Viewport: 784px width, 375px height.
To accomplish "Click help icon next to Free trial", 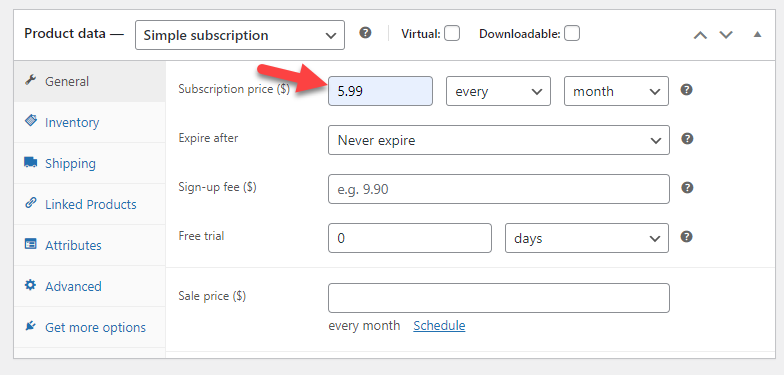I will point(687,236).
